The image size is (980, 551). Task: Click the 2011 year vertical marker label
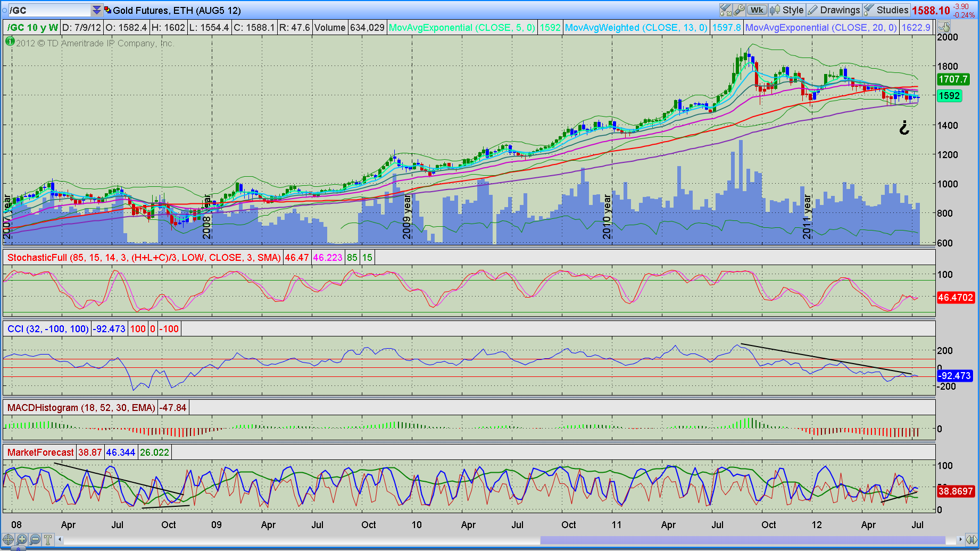pyautogui.click(x=807, y=216)
